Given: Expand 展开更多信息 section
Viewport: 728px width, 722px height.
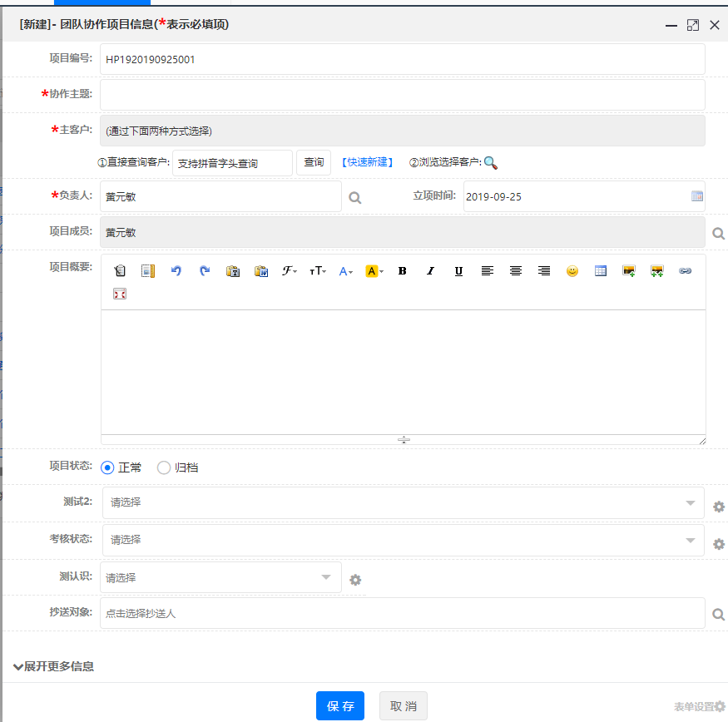Looking at the screenshot, I should (53, 667).
